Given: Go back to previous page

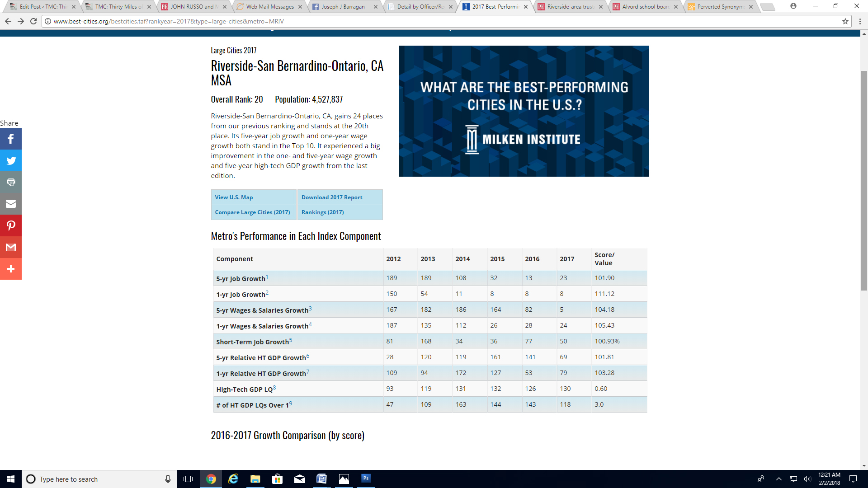Looking at the screenshot, I should pyautogui.click(x=8, y=21).
